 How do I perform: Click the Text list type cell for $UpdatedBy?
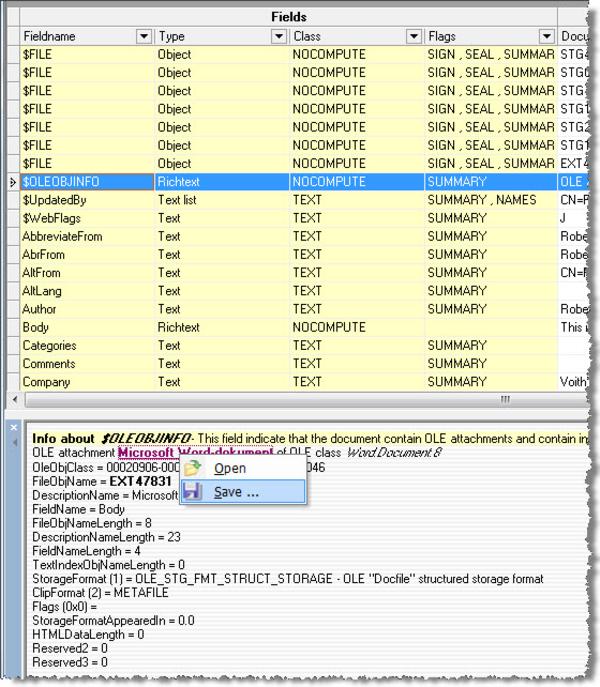(222, 200)
